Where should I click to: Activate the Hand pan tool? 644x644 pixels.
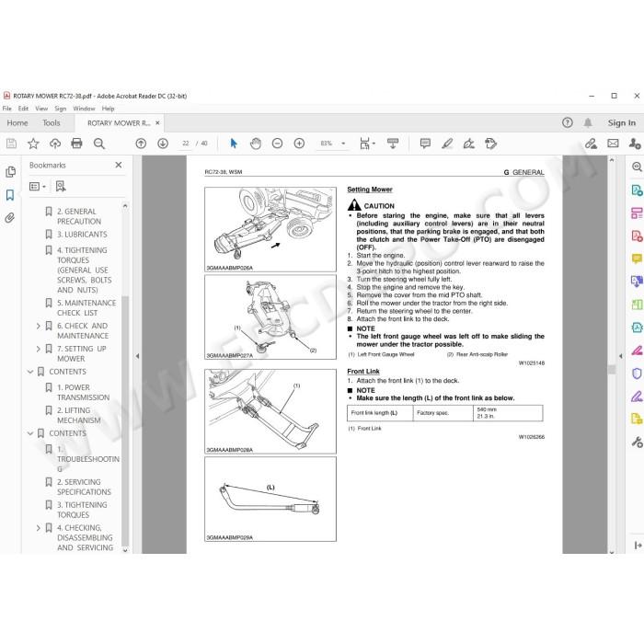pyautogui.click(x=256, y=144)
